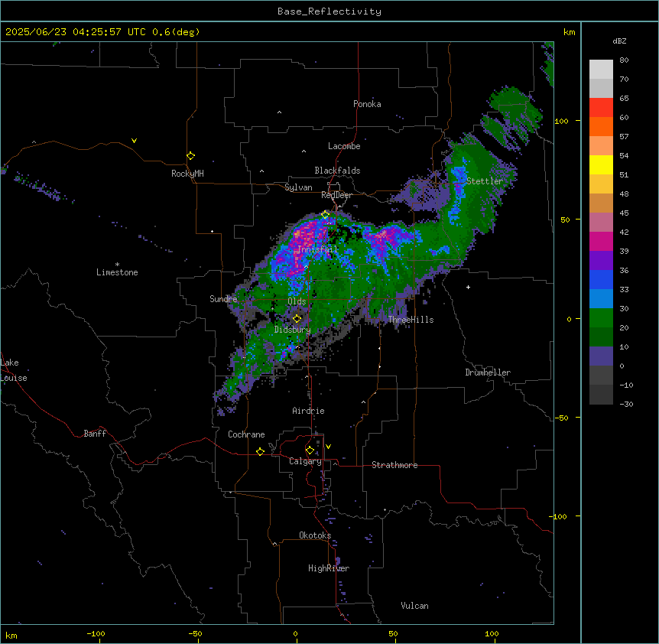Select the red swatch in the dBZ legend
This screenshot has height=644, width=659.
point(601,108)
